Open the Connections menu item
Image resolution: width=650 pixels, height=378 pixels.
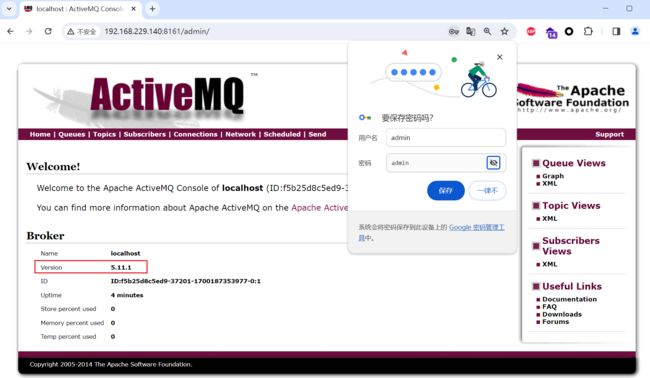tap(195, 134)
